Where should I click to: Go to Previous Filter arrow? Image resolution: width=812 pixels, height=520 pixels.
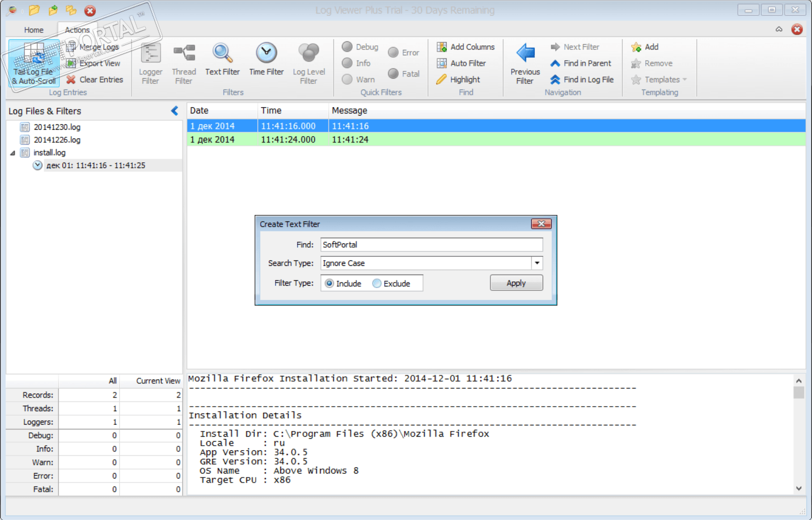pos(525,64)
